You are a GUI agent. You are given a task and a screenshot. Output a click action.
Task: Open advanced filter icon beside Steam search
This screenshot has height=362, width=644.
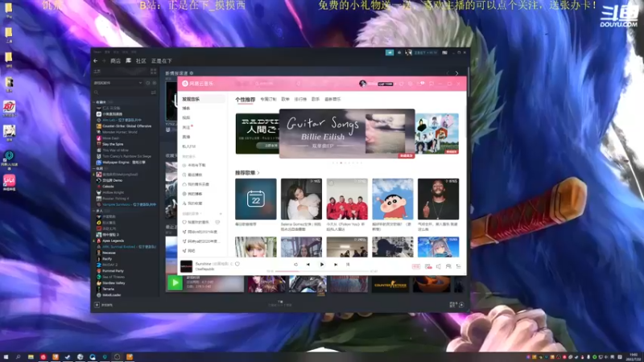coord(154,93)
